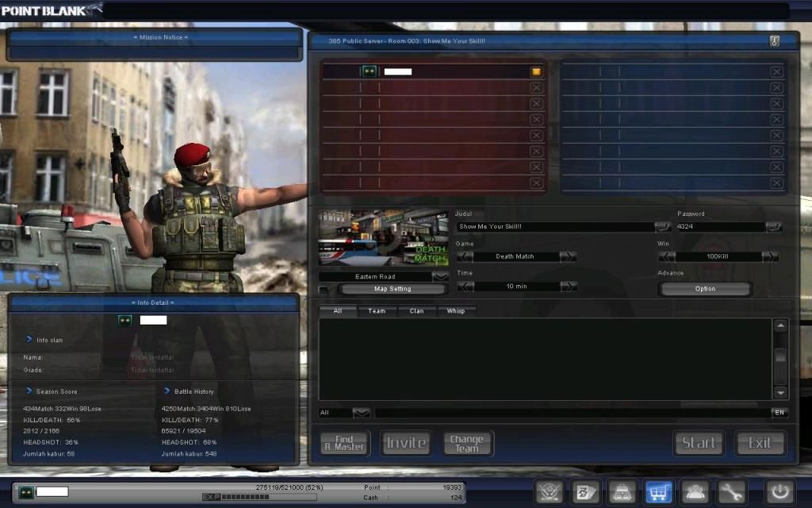Toggle the EN chat language button
Screen dimensions: 812x508
click(779, 413)
